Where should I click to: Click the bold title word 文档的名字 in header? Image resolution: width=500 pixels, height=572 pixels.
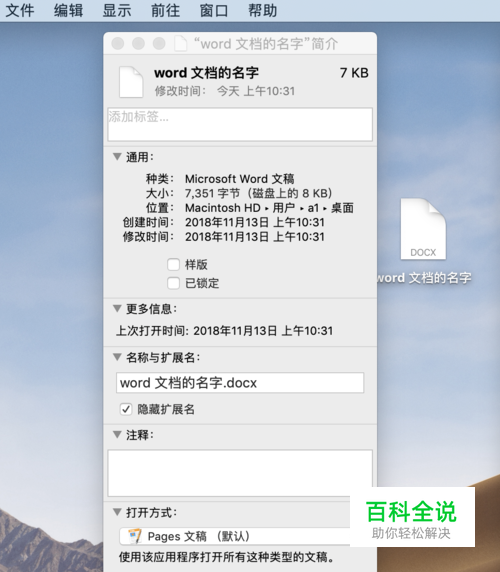coord(206,73)
